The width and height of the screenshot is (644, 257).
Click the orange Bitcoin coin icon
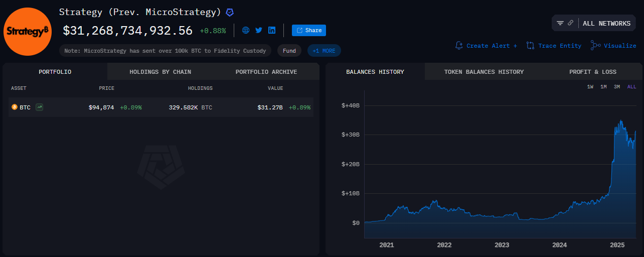click(15, 107)
